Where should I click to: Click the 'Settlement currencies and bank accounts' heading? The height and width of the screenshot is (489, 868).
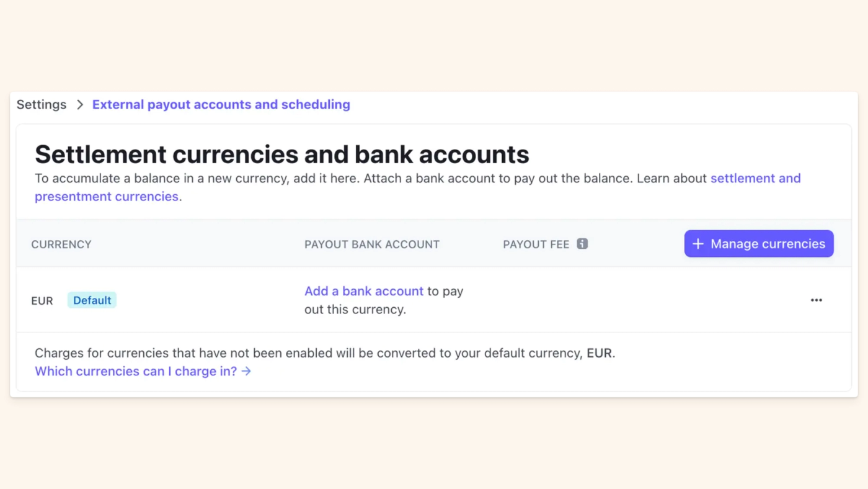[x=281, y=154]
